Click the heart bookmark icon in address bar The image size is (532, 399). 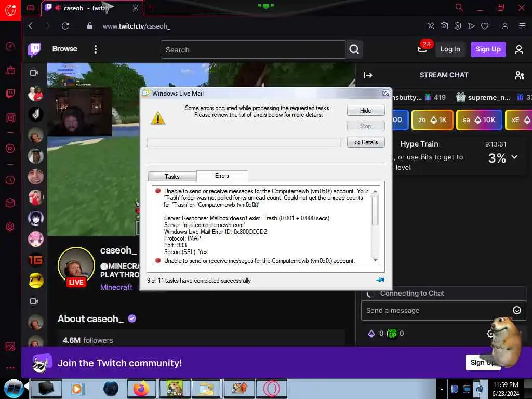click(485, 26)
